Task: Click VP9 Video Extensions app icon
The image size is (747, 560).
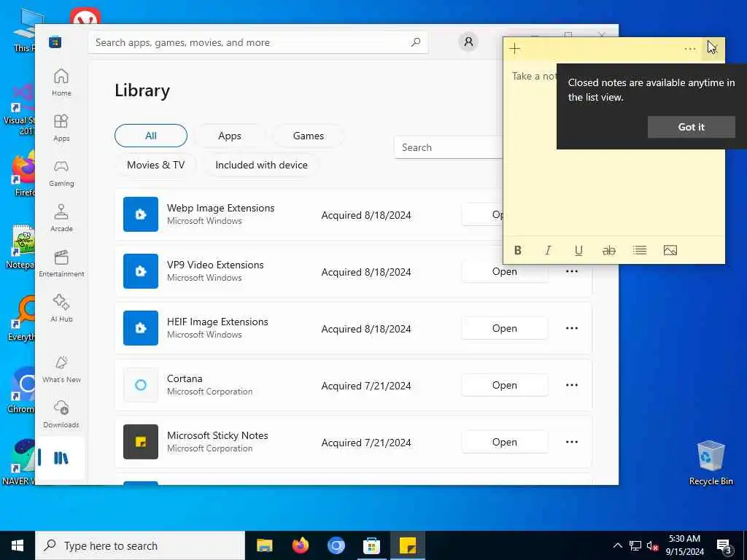Action: pyautogui.click(x=141, y=271)
